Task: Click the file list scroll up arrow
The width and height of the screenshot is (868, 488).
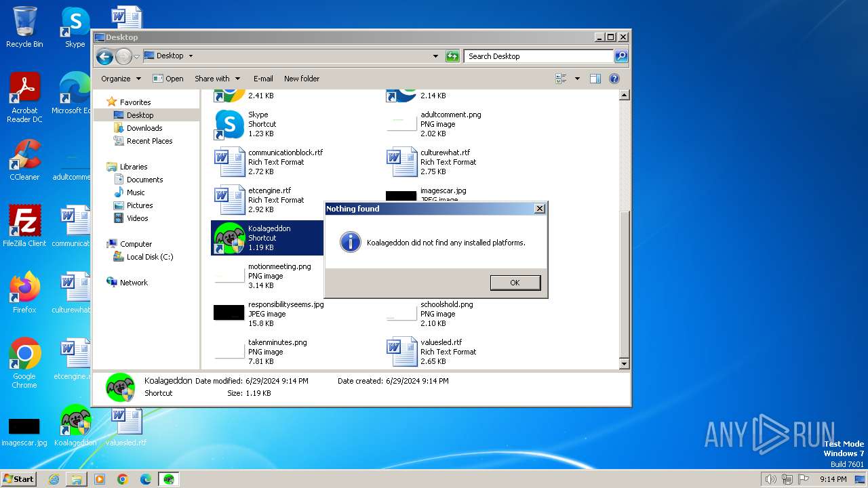Action: (x=625, y=96)
